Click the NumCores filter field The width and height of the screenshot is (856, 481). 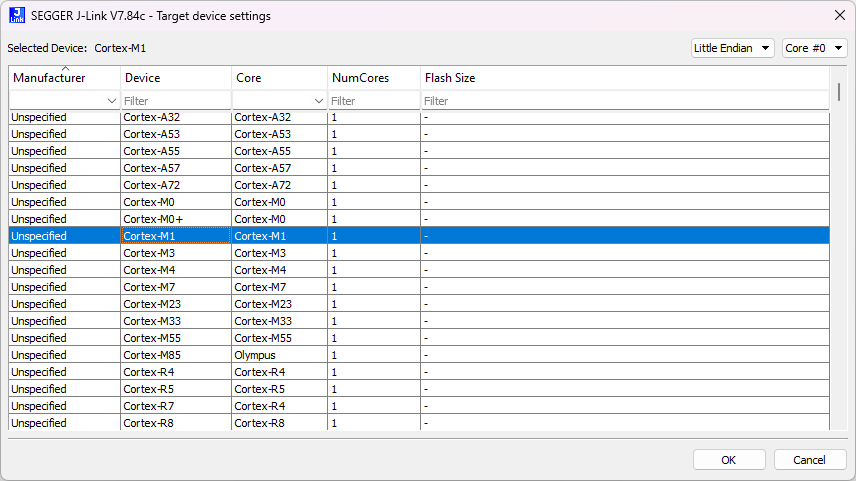click(373, 101)
